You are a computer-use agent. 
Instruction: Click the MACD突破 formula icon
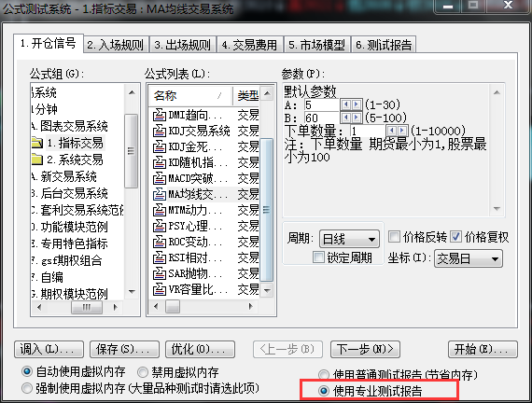point(159,178)
